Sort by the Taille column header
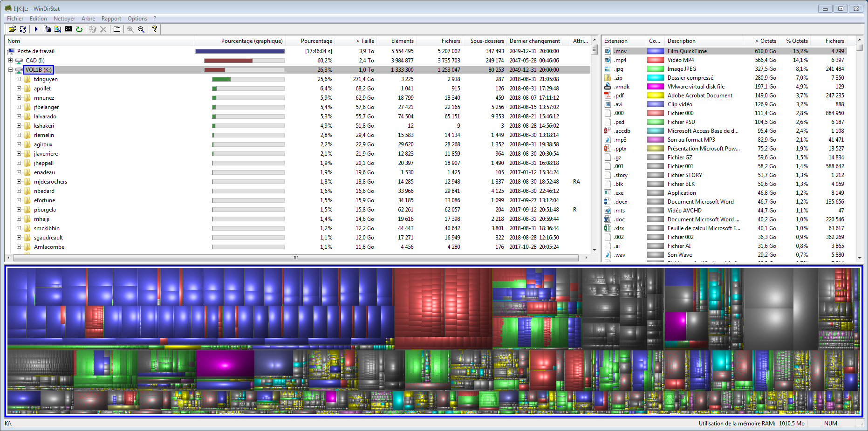 coord(365,41)
